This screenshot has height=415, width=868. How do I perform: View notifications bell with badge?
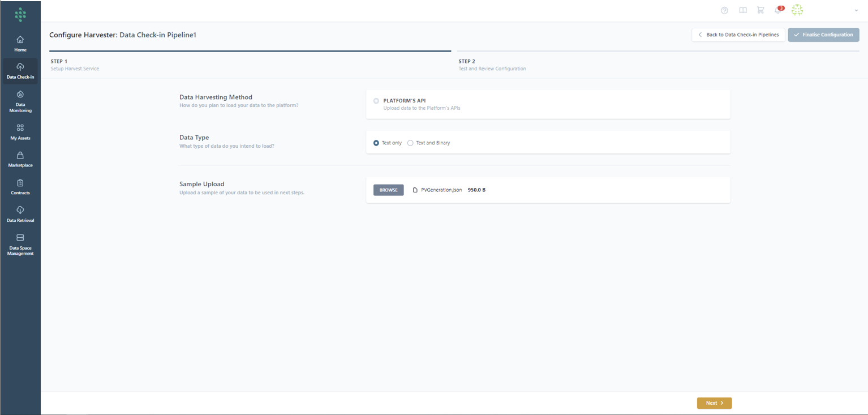(x=779, y=10)
